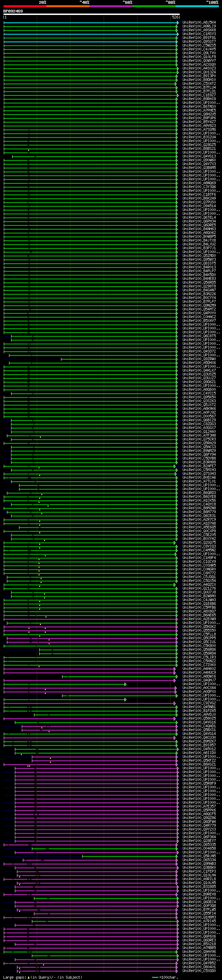Viewport: 222px width, 980px height.
Task: Select label UniRef100_A1CK56
Action: pyautogui.click(x=199, y=500)
